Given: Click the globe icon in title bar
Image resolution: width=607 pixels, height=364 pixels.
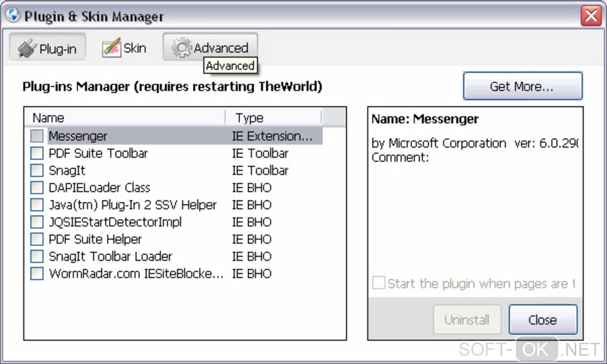Looking at the screenshot, I should coord(12,15).
